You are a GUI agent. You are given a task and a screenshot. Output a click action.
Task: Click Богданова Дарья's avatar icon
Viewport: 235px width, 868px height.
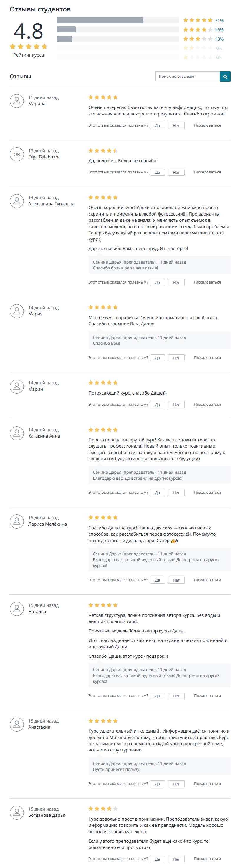[x=16, y=812]
